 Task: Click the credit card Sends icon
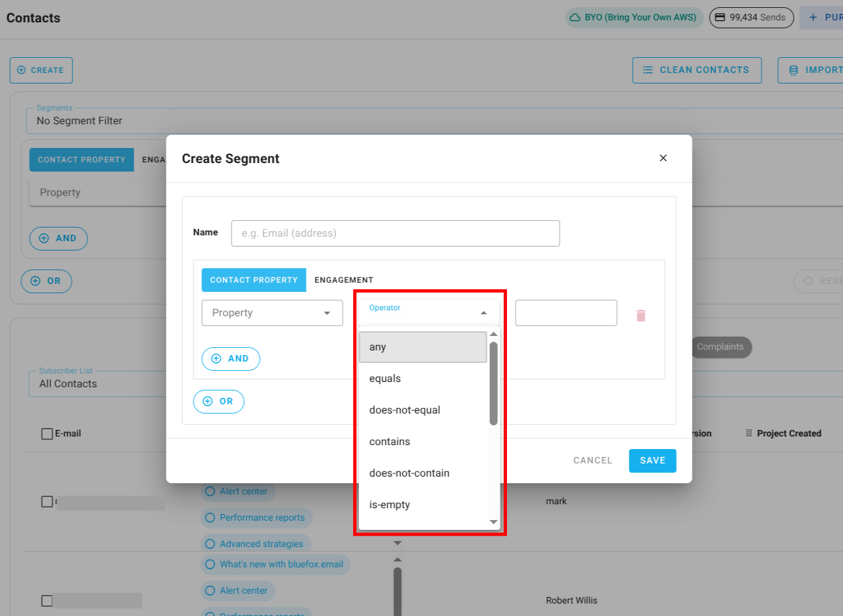pyautogui.click(x=720, y=18)
